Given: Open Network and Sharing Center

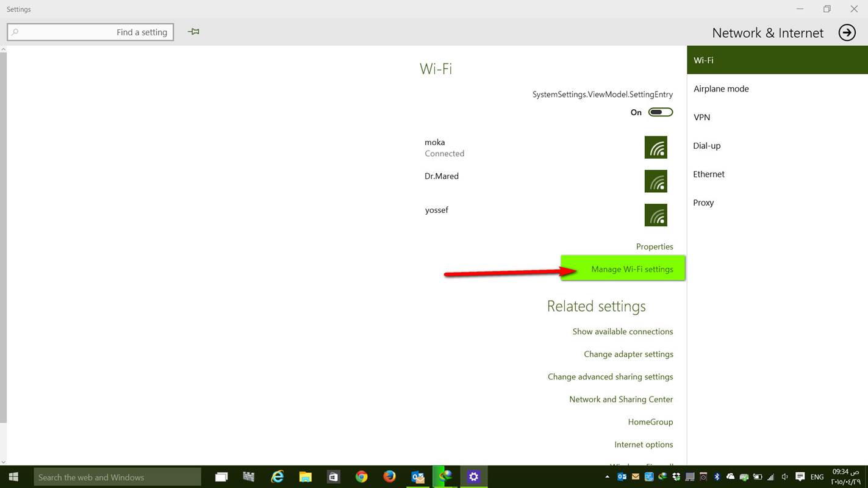Looking at the screenshot, I should click(x=621, y=399).
